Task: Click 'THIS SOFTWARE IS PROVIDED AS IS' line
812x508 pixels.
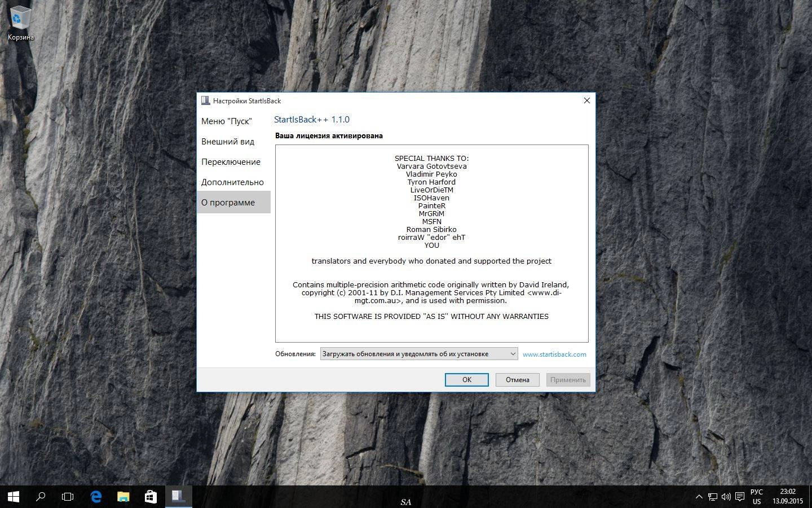Action: click(431, 317)
